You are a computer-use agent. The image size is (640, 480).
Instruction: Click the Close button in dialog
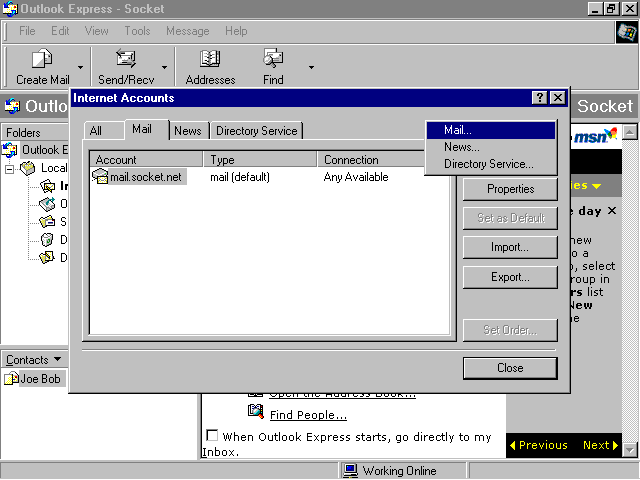pyautogui.click(x=510, y=368)
